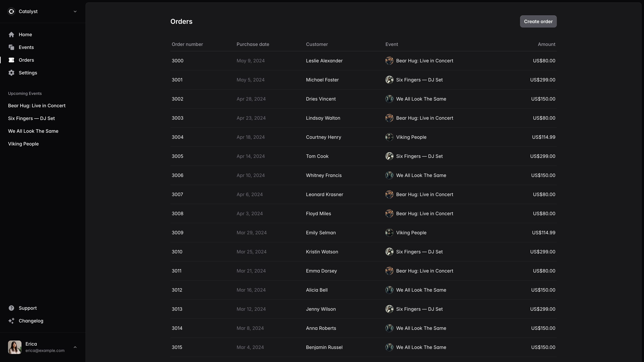Screen dimensions: 644x362
Task: Open order number 3004 row
Action: click(177, 137)
